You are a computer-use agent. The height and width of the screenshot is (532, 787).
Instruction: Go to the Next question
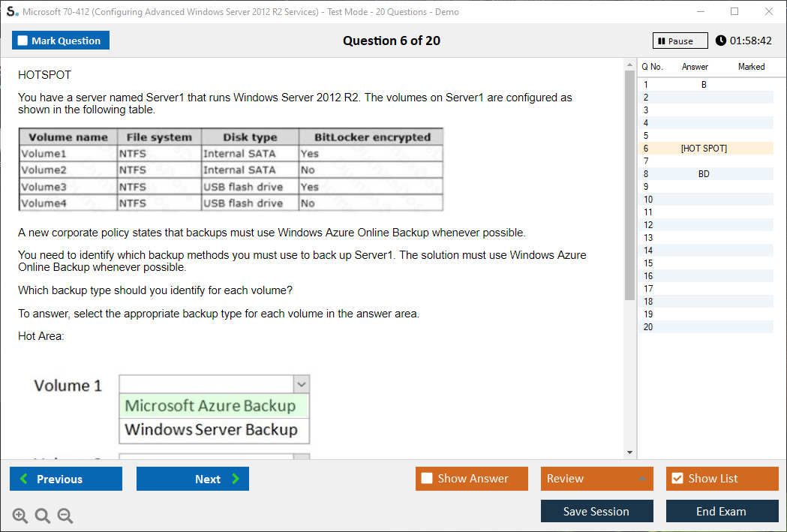pyautogui.click(x=192, y=479)
